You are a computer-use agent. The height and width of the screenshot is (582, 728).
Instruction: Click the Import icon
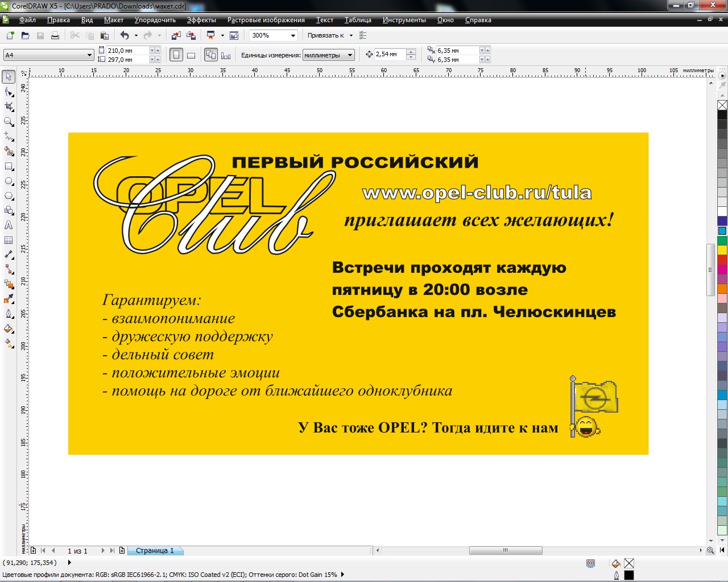pos(176,35)
